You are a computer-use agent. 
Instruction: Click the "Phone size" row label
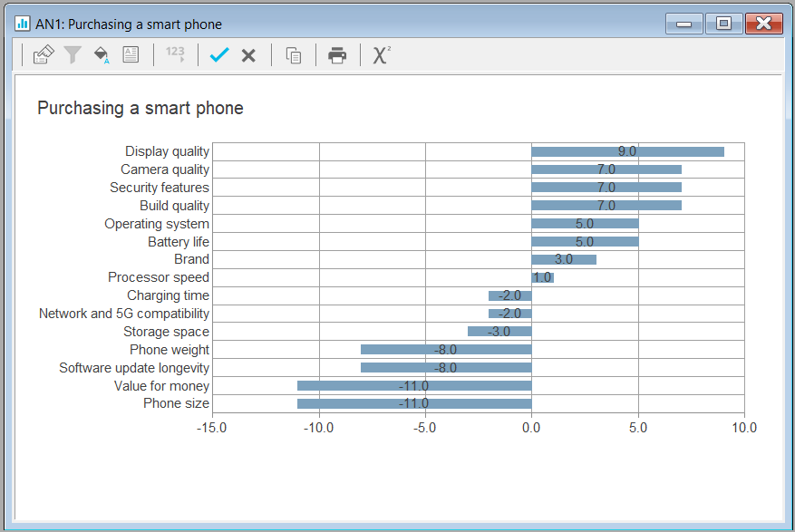tap(176, 403)
